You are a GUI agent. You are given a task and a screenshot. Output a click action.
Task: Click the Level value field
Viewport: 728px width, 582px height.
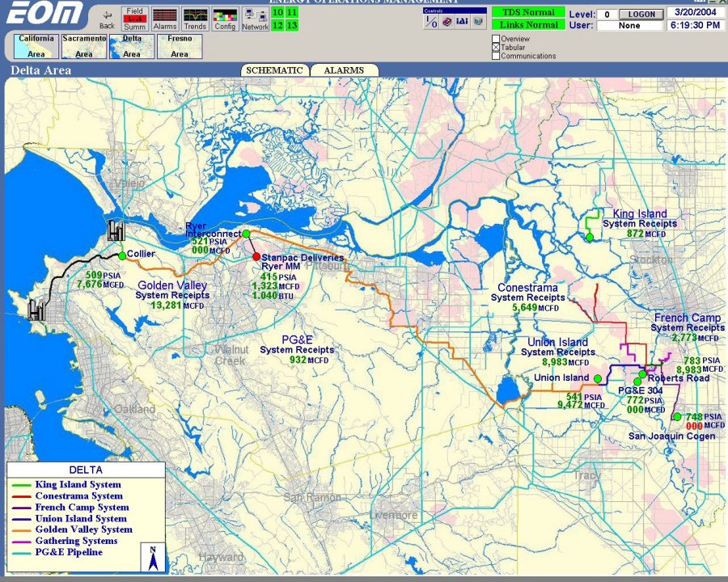click(x=607, y=15)
